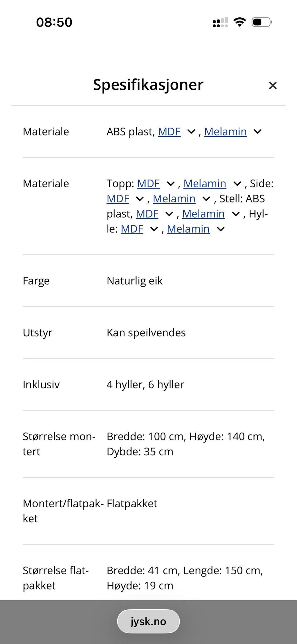Tap the cellular signal strength icon
The image size is (297, 644).
(220, 21)
